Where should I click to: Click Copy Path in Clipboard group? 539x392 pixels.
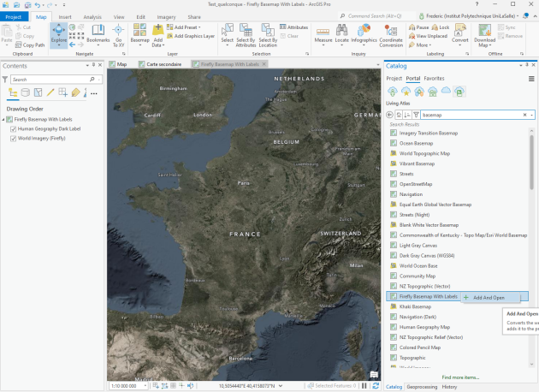point(30,45)
